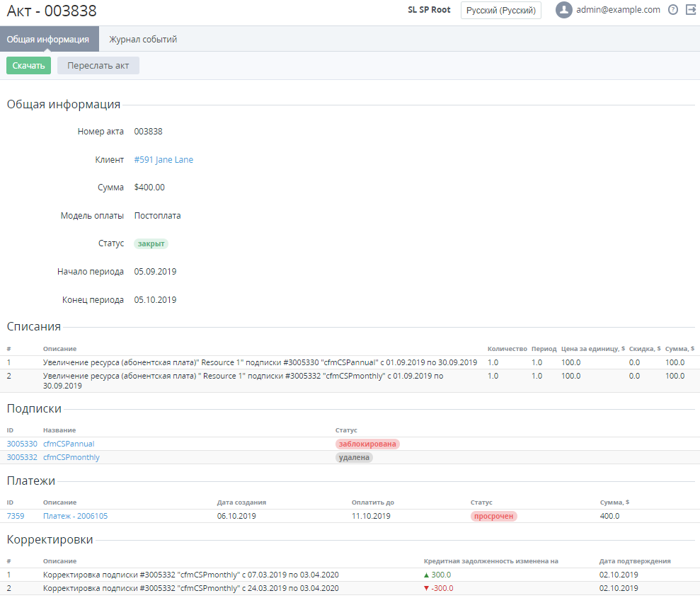This screenshot has height=598, width=700.
Task: Open the Платеж - 2006105 link
Action: point(76,516)
